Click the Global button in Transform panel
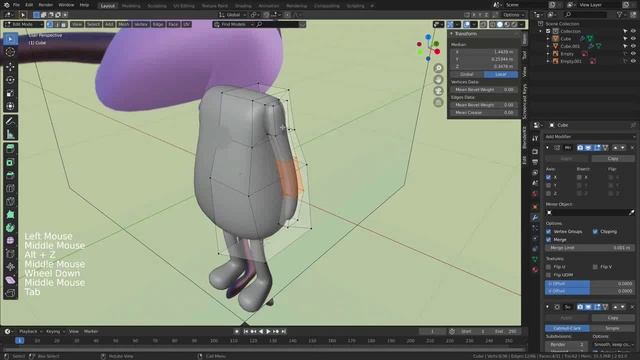This screenshot has height=360, width=640. 467,74
